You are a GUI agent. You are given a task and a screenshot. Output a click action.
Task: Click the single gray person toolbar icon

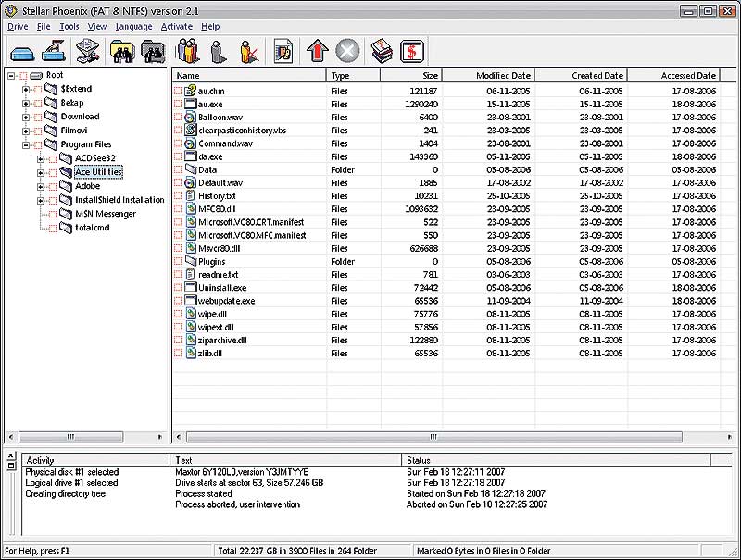[218, 51]
